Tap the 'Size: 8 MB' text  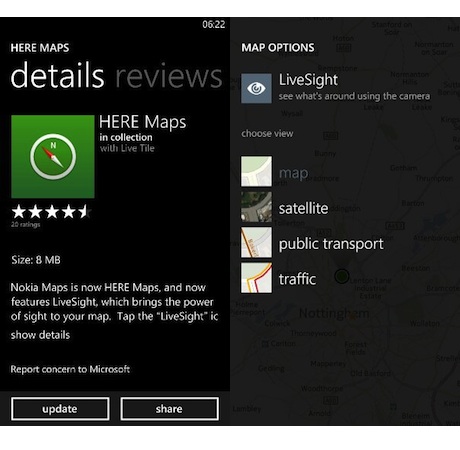36,260
